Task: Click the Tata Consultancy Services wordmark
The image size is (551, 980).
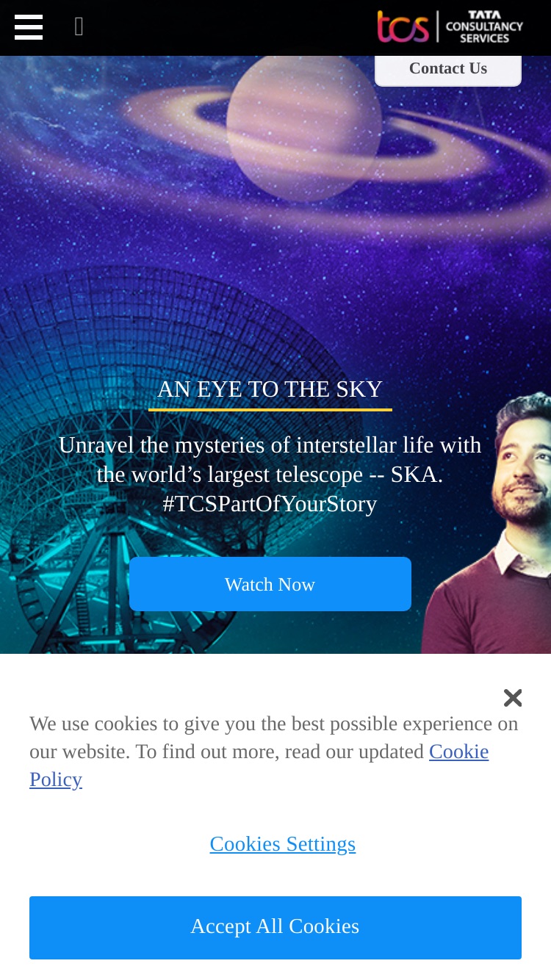Action: coord(484,26)
